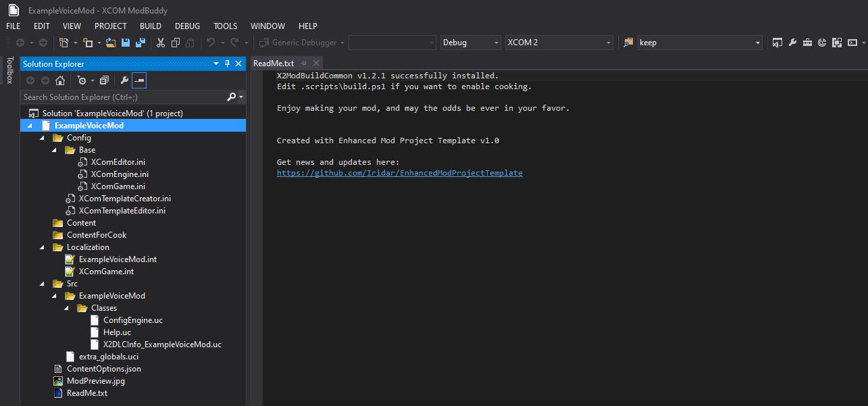Open the TOOLS menu
The width and height of the screenshot is (868, 406).
(x=225, y=26)
